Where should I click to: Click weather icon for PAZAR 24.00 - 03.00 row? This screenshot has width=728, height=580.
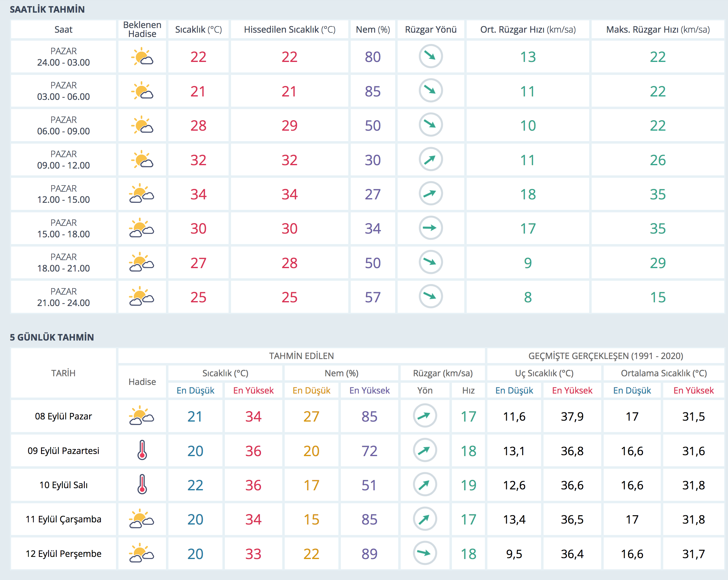[x=142, y=57]
